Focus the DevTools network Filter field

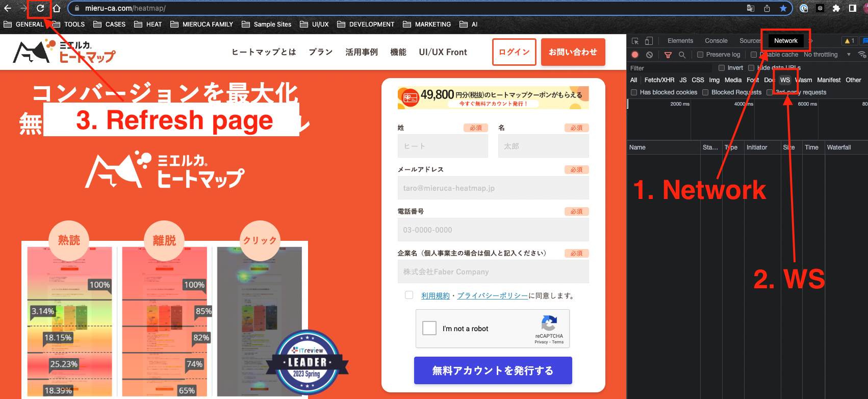(671, 68)
